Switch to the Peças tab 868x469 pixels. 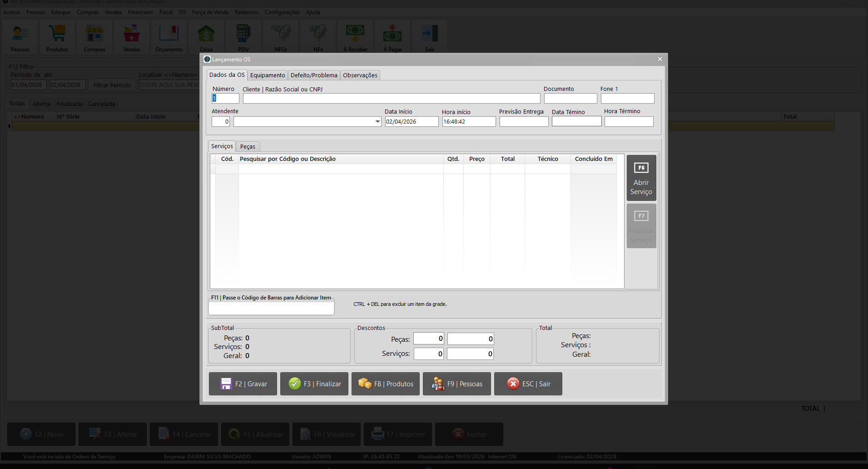[x=248, y=147]
